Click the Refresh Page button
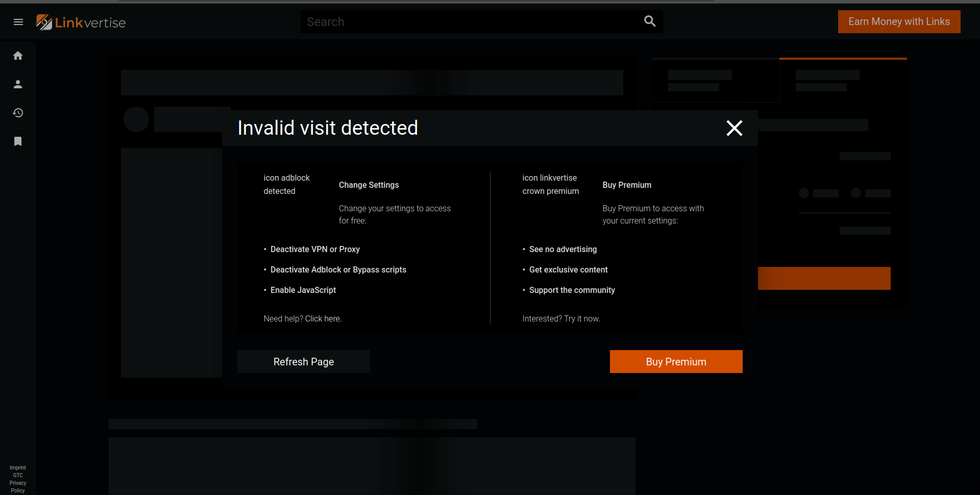Viewport: 980px width, 495px height. (304, 361)
